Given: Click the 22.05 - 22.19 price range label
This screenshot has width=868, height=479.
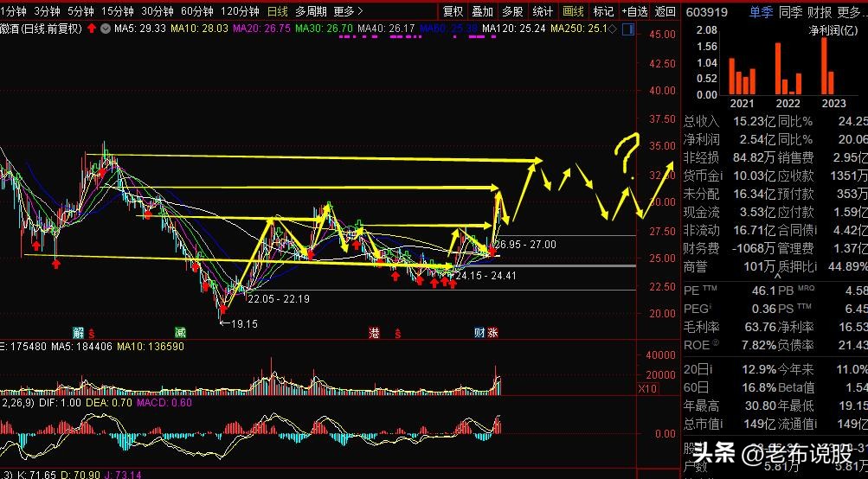Looking at the screenshot, I should [279, 298].
